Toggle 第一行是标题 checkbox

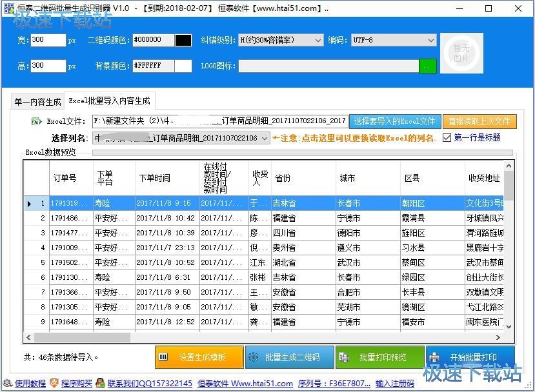click(447, 137)
